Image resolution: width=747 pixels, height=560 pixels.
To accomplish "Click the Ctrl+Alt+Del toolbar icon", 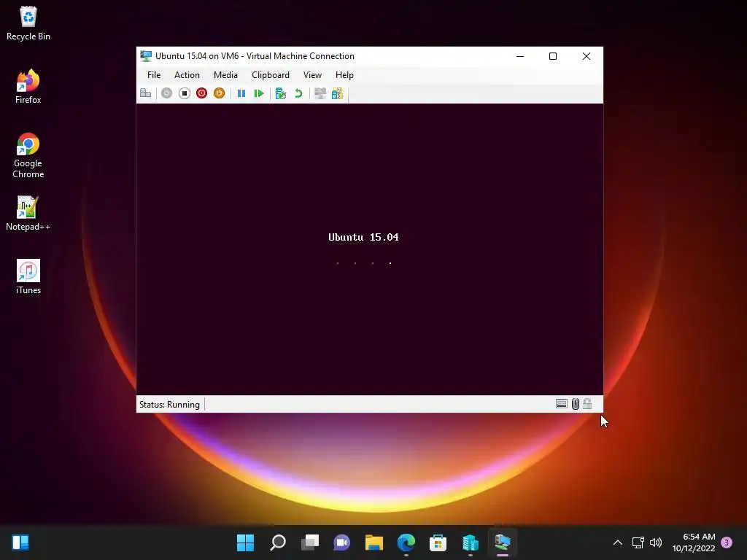I will 146,93.
